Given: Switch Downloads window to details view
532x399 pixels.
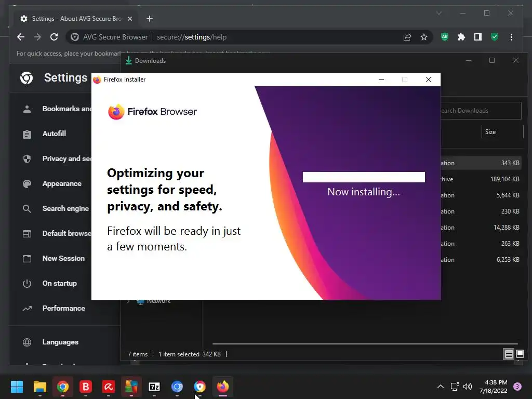Looking at the screenshot, I should click(509, 354).
